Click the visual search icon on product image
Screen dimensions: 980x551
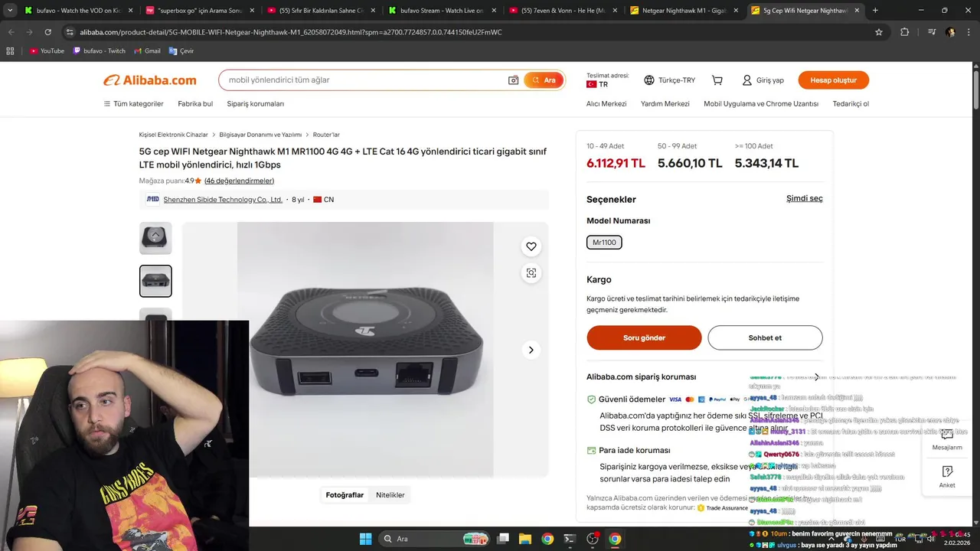tap(531, 273)
